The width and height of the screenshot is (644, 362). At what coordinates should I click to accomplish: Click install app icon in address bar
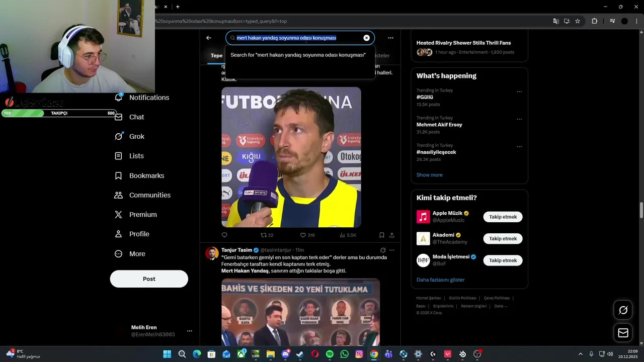[x=567, y=21]
